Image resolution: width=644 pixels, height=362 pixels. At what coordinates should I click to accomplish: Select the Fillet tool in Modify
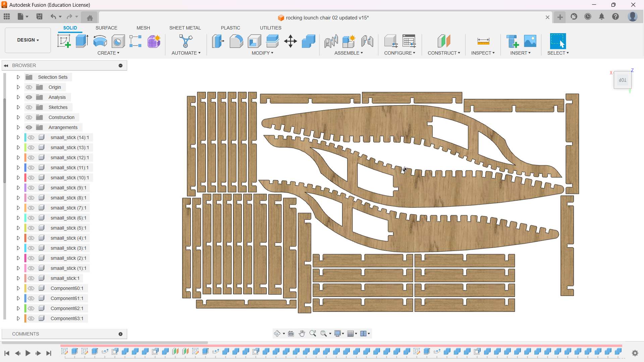tap(236, 41)
